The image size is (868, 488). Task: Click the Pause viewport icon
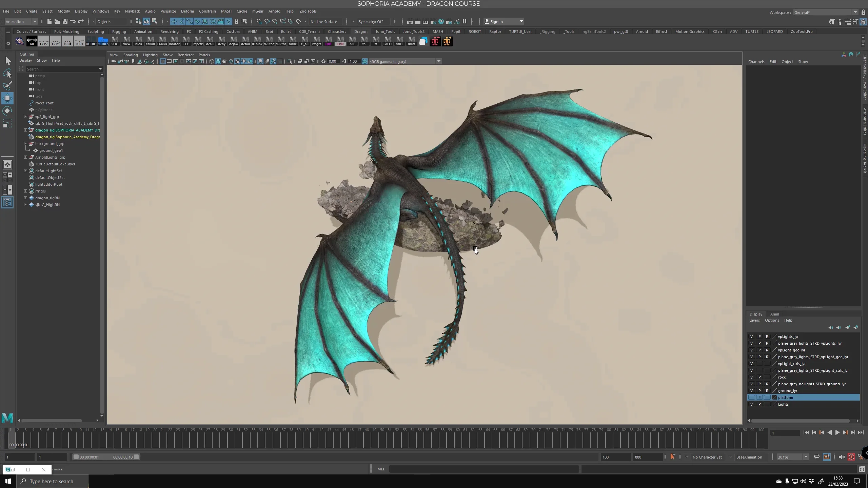pyautogui.click(x=465, y=21)
